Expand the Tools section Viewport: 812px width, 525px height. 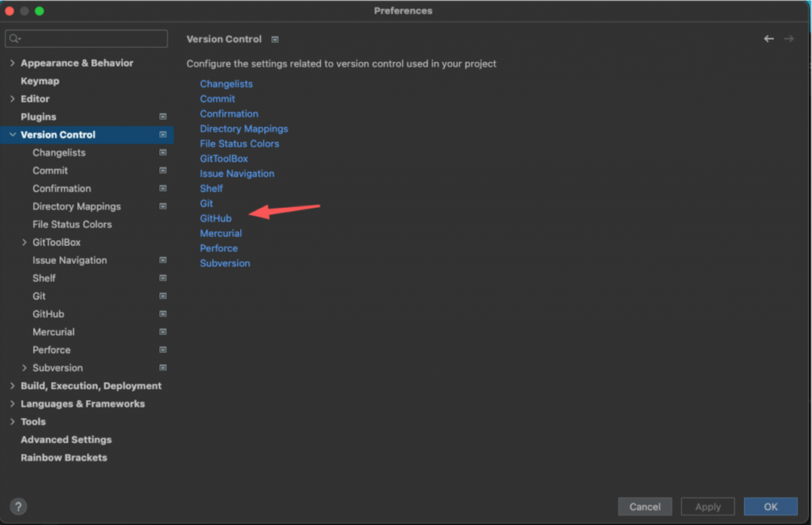coord(13,422)
